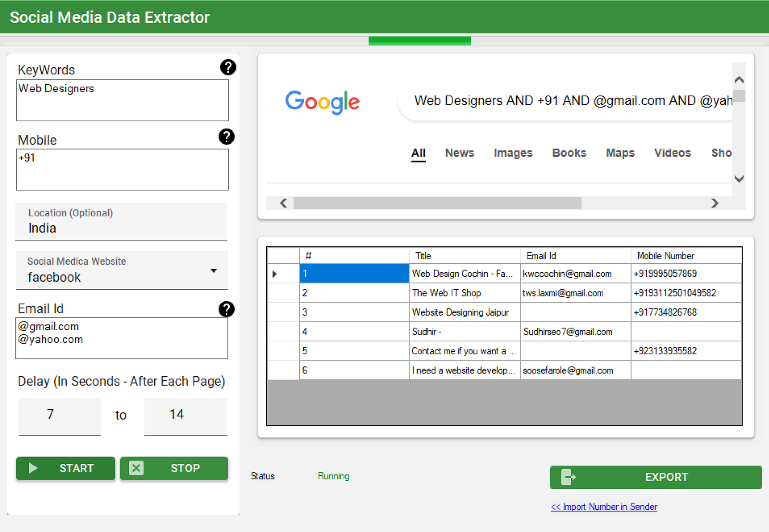Switch to the All search tab
Screen dimensions: 769x532
418,153
